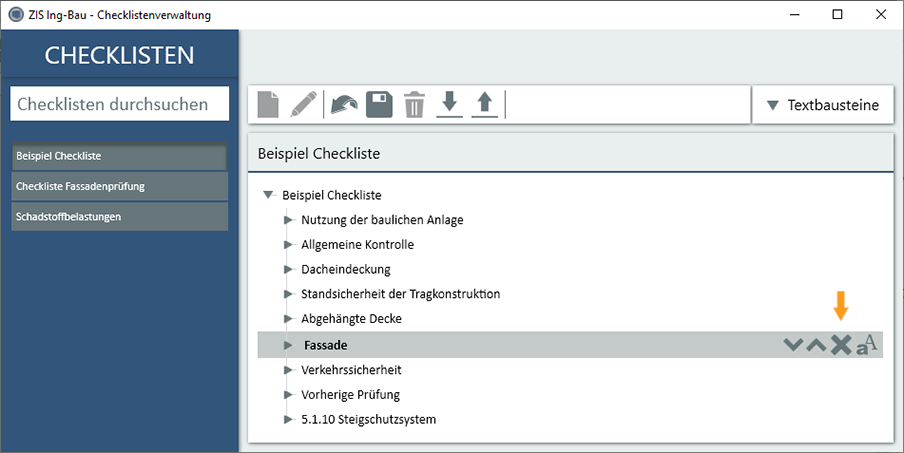Screen dimensions: 904x453
Task: Save checklist with the floppy disk icon
Action: point(378,105)
